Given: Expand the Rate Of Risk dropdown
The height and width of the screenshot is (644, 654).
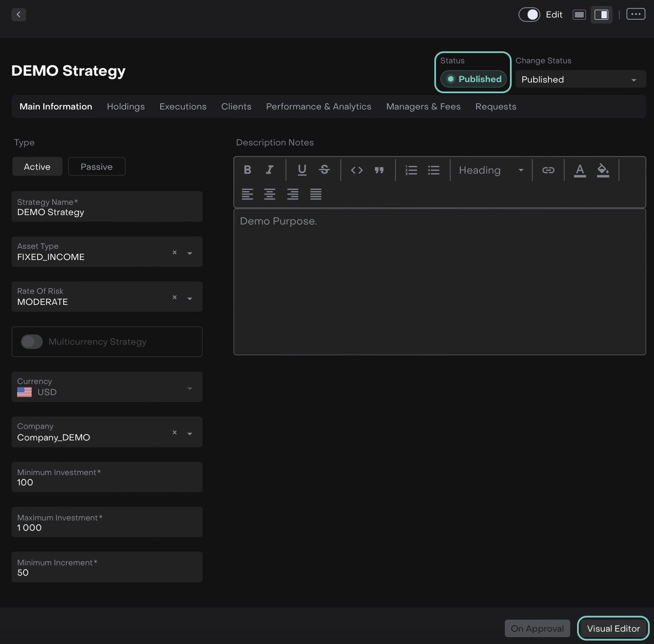Looking at the screenshot, I should [x=190, y=298].
